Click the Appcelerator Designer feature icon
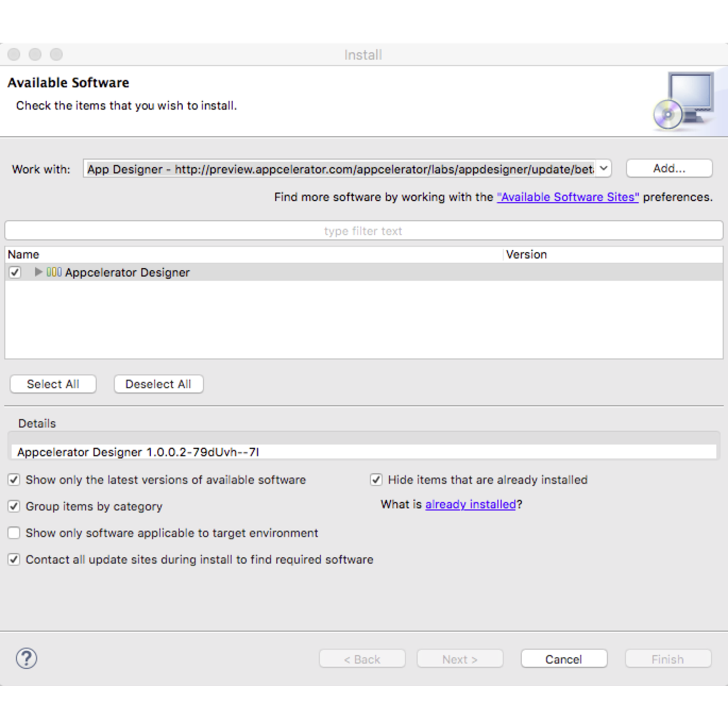The width and height of the screenshot is (728, 728). pyautogui.click(x=54, y=272)
